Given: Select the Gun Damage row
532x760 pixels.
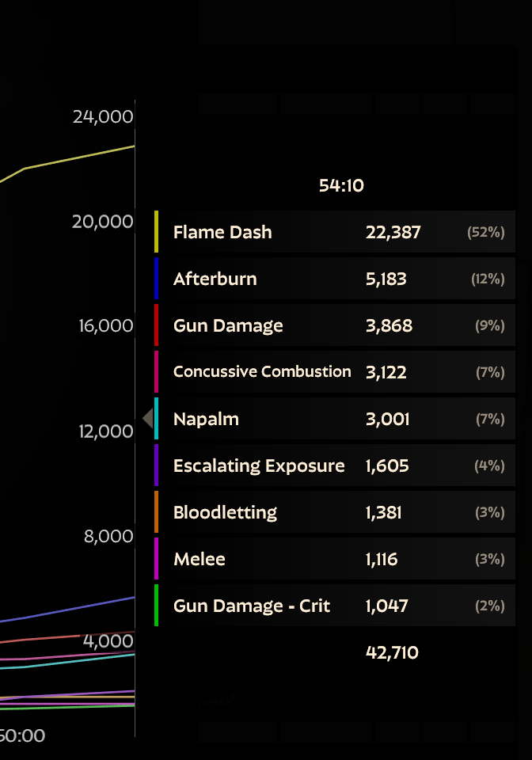Looking at the screenshot, I should (x=335, y=325).
